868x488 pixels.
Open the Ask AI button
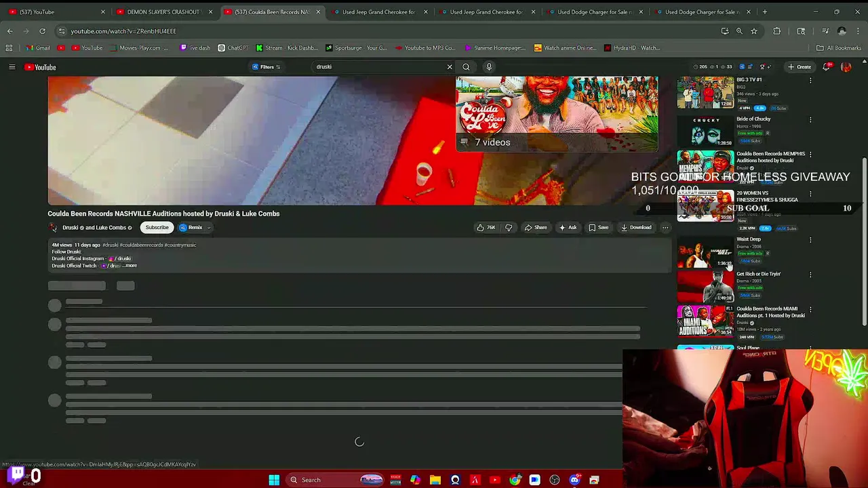pyautogui.click(x=568, y=228)
